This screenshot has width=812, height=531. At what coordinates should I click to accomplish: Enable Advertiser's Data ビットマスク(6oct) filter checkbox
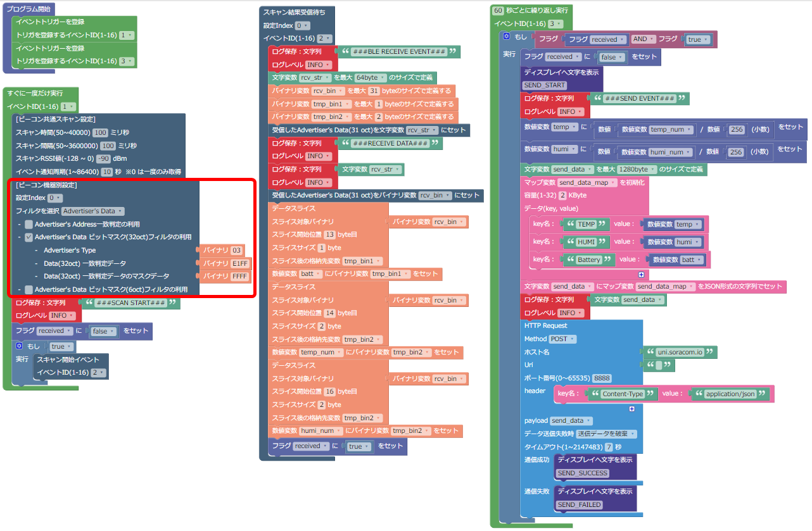(x=29, y=289)
